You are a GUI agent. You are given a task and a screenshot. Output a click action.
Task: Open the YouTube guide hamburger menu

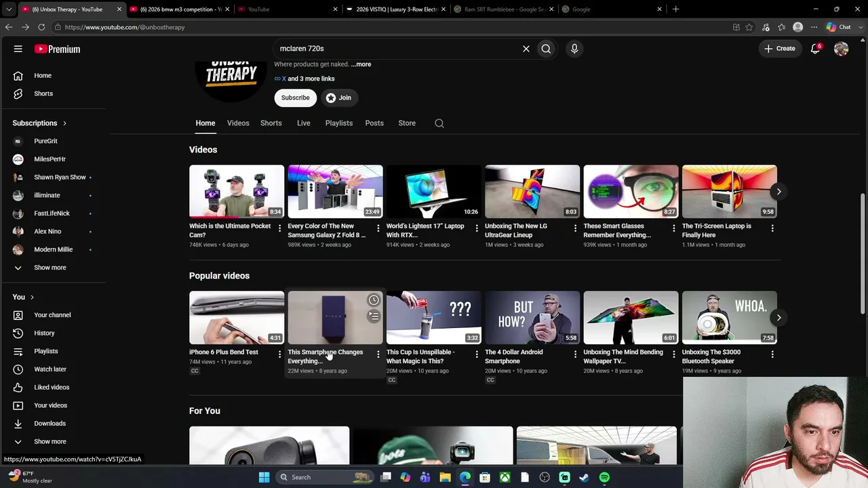(18, 49)
